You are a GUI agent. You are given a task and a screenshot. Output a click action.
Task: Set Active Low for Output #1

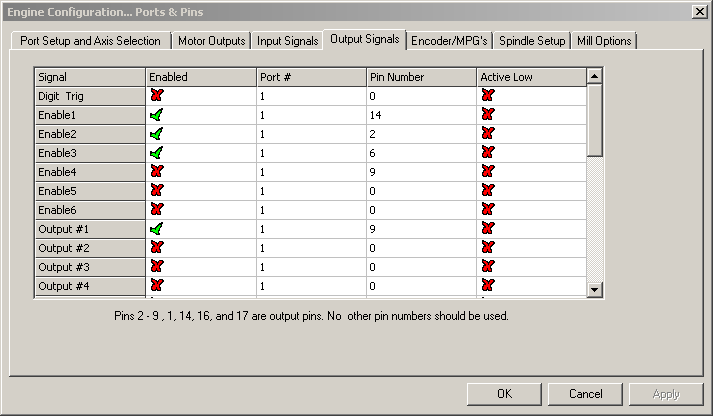click(x=488, y=229)
